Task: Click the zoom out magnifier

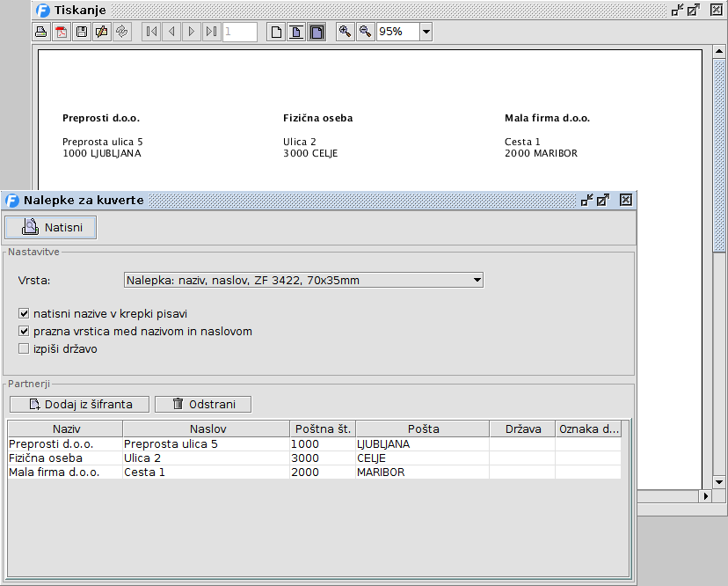Action: point(365,32)
